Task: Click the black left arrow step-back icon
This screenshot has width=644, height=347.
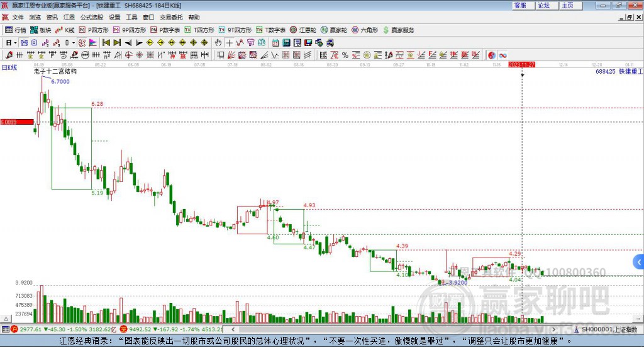Action: point(128,43)
